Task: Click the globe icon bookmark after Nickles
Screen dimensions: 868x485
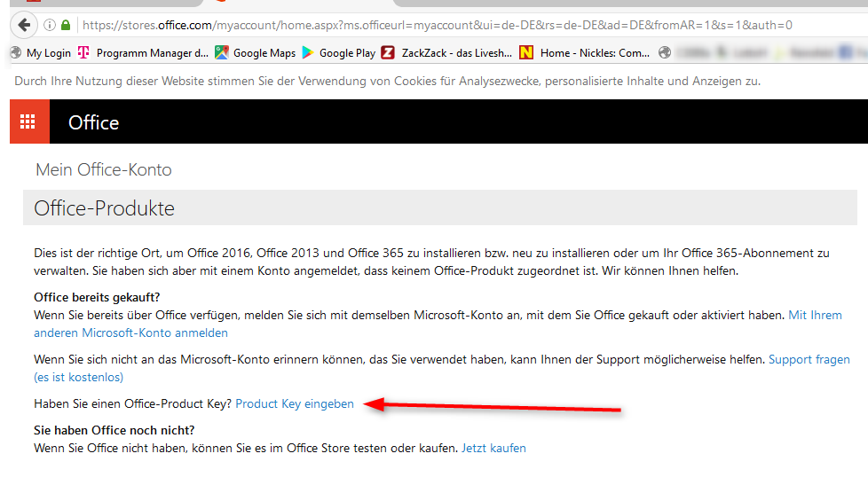Action: [666, 53]
